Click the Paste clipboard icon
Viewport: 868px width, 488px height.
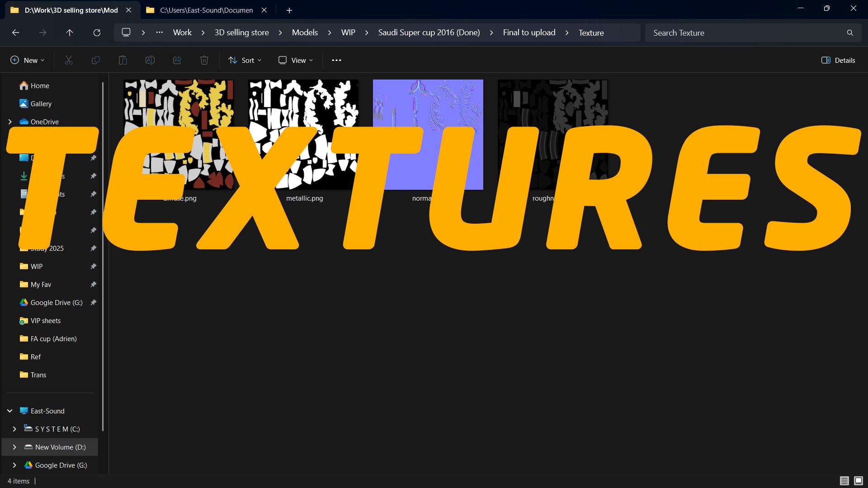pyautogui.click(x=123, y=60)
